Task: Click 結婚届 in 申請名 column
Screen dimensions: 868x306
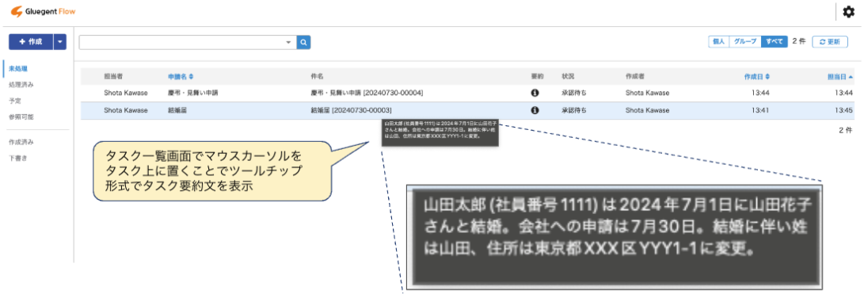Action: click(x=177, y=110)
